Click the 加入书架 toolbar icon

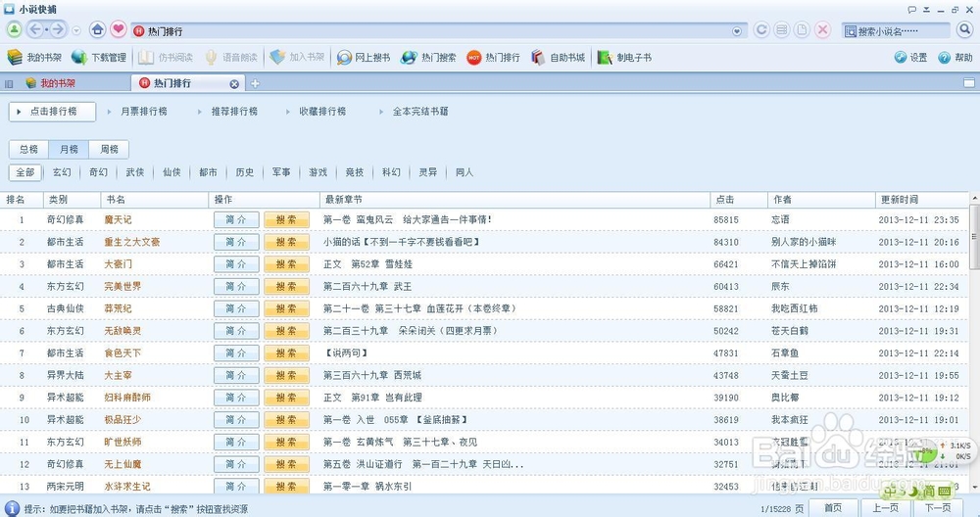pos(297,58)
